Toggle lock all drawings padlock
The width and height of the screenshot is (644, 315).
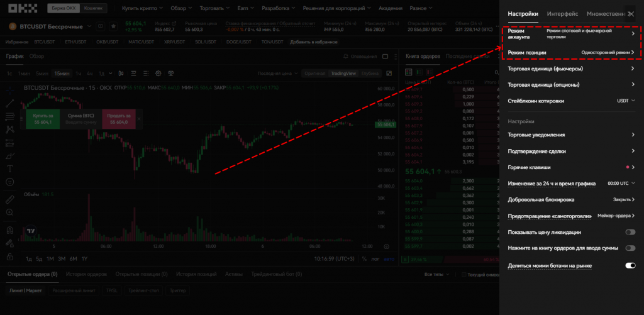pyautogui.click(x=10, y=257)
